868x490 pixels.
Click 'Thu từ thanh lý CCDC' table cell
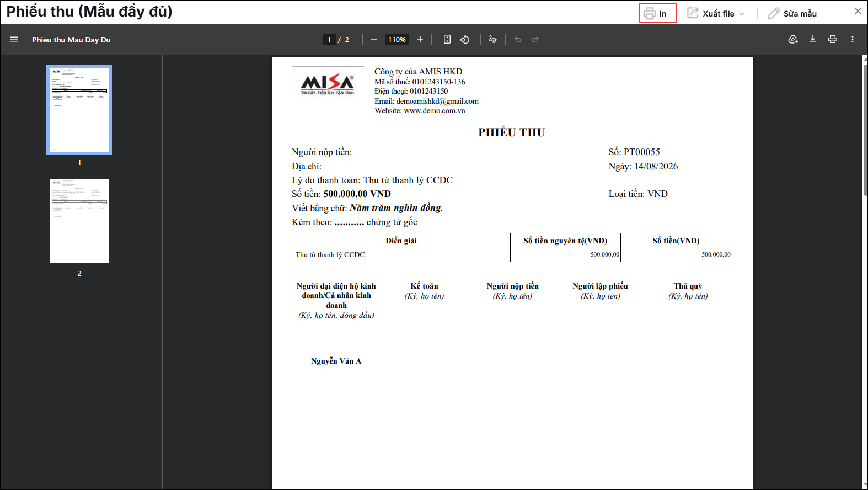[401, 254]
